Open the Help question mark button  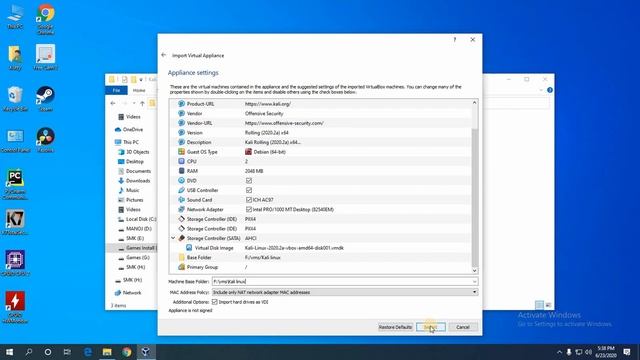455,40
